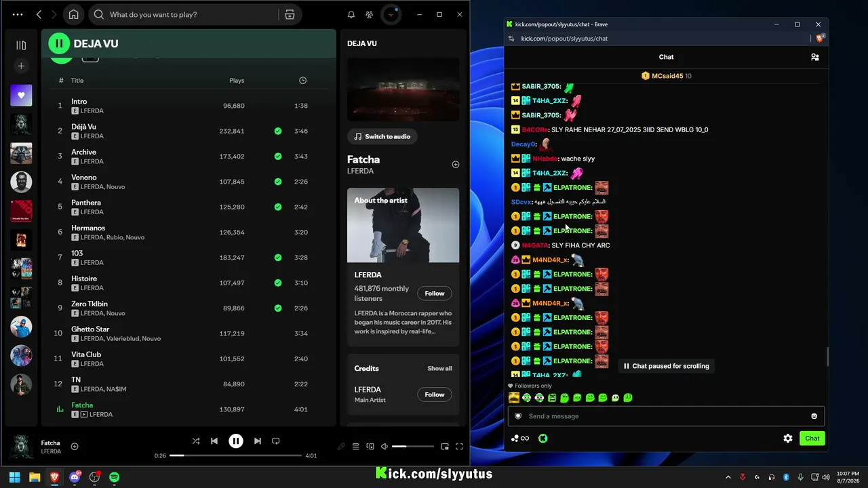Open Spotify's three-dot main menu
This screenshot has width=868, height=488.
18,14
